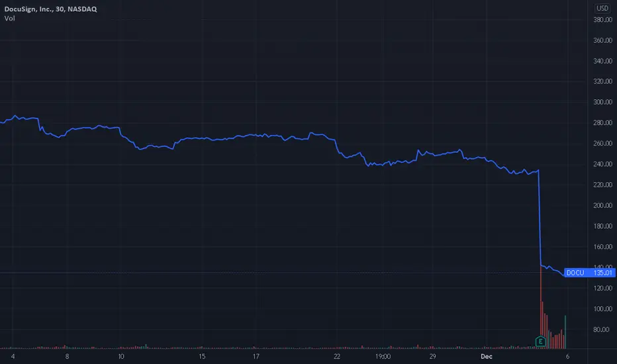Click the 200.00 price axis label
This screenshot has width=617, height=364.
tap(602, 205)
